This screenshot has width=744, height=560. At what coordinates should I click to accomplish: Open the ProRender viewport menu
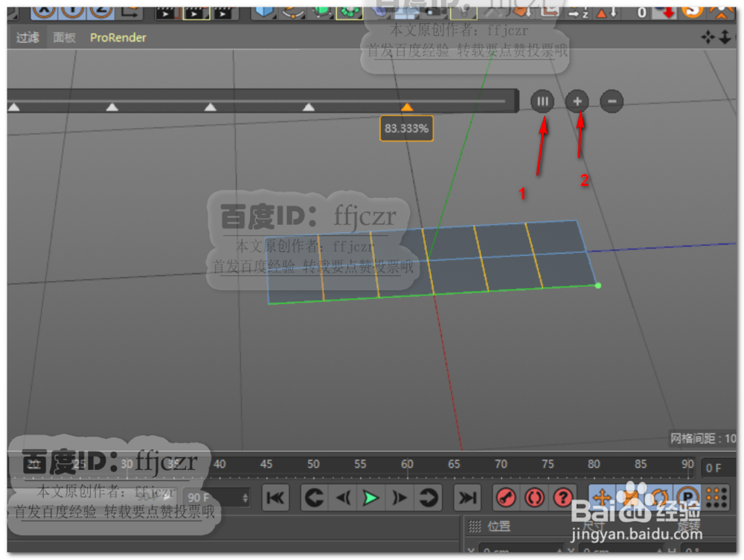point(118,37)
